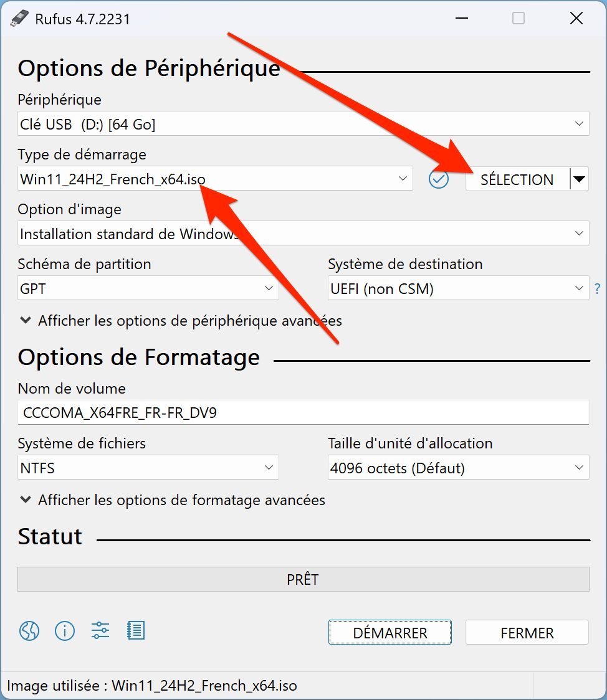Expand Afficher les options de périphérique avancées
607x700 pixels.
tap(181, 321)
